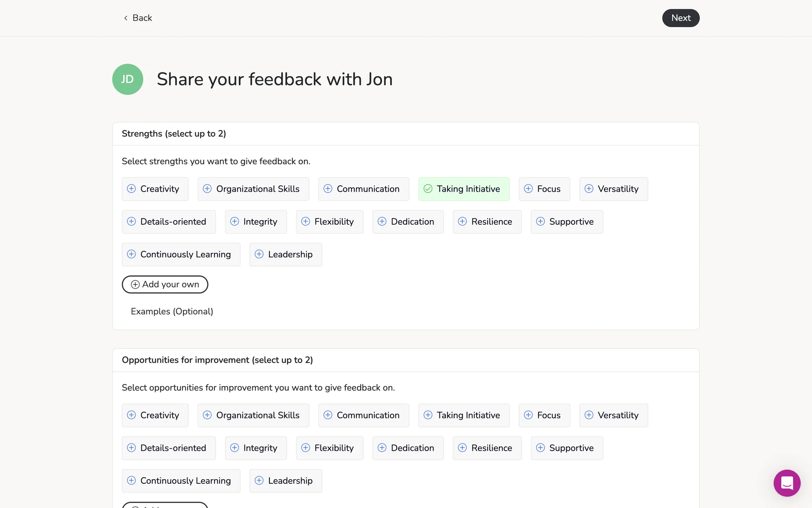Click the Strengths (select up to 2) header

click(174, 134)
